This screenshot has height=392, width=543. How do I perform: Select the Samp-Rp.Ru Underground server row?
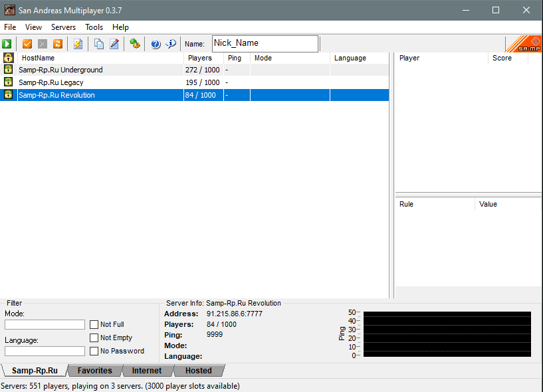(x=194, y=70)
